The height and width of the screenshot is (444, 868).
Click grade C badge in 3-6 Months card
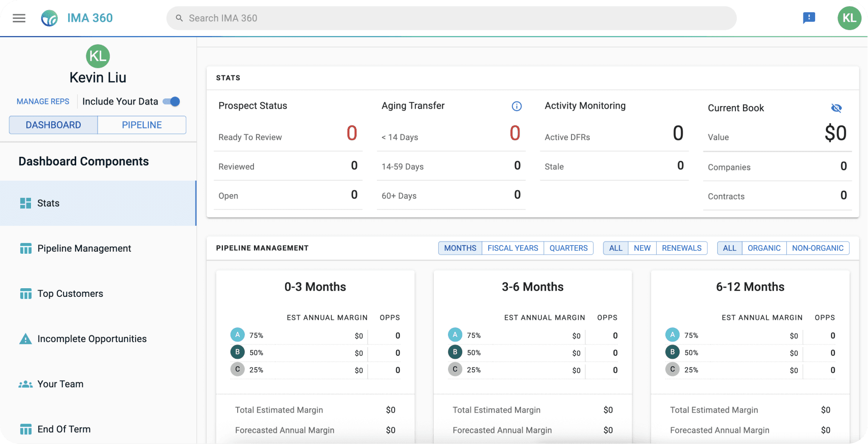click(x=455, y=369)
